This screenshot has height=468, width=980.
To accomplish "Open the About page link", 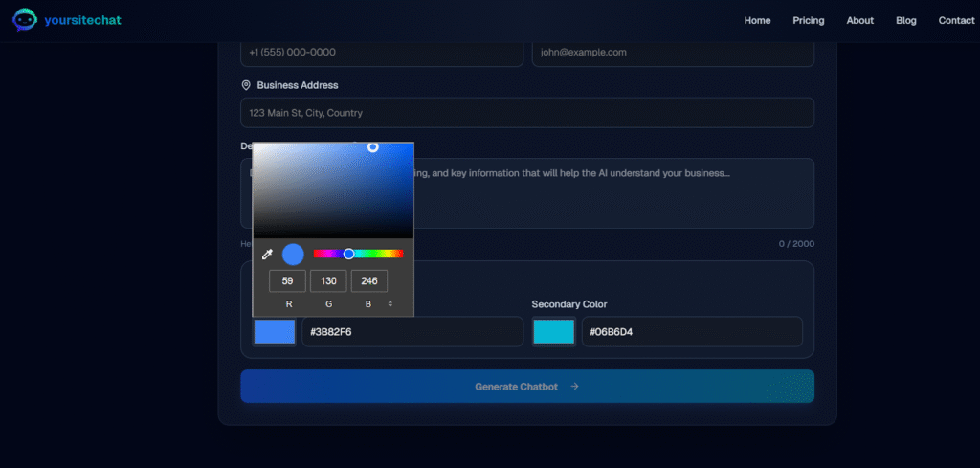I will [x=859, y=20].
